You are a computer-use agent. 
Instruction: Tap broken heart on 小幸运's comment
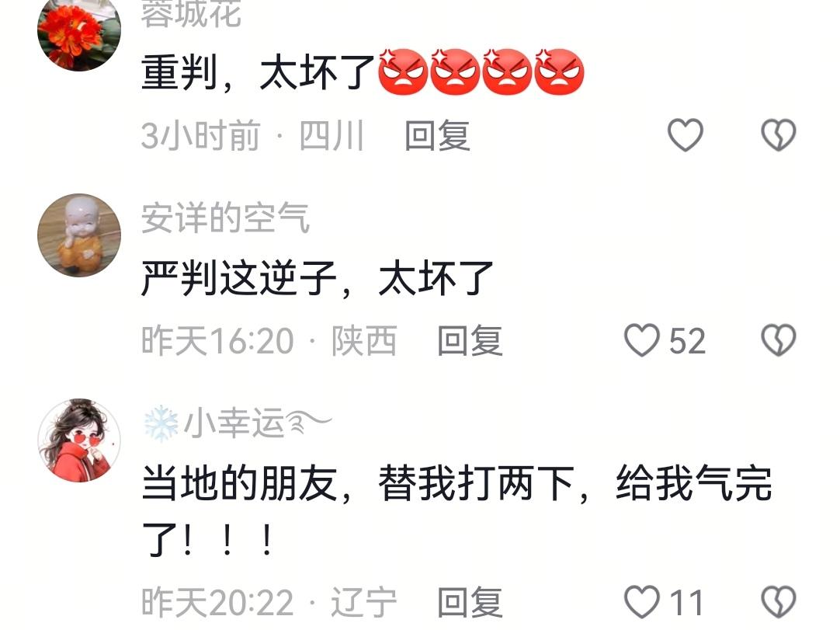pyautogui.click(x=779, y=601)
